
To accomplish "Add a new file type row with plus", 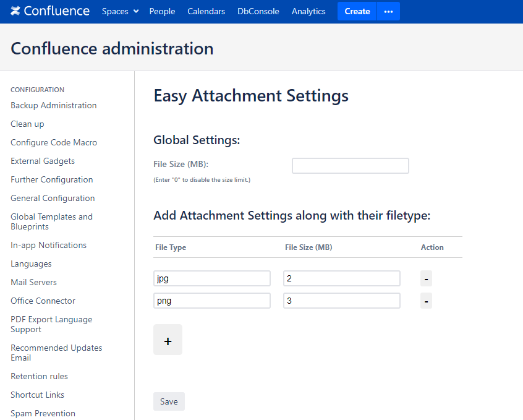I will coord(168,340).
